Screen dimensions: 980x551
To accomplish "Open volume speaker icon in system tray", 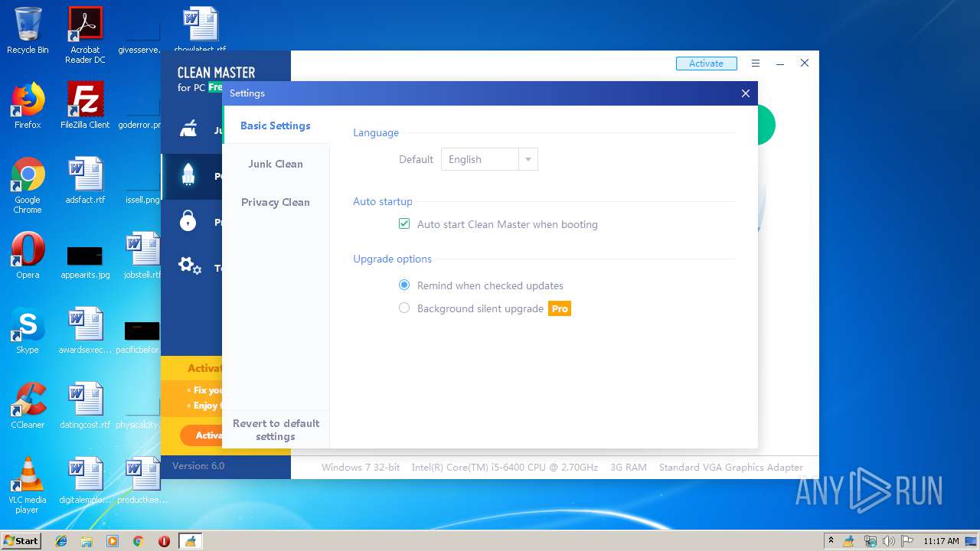I will point(888,541).
